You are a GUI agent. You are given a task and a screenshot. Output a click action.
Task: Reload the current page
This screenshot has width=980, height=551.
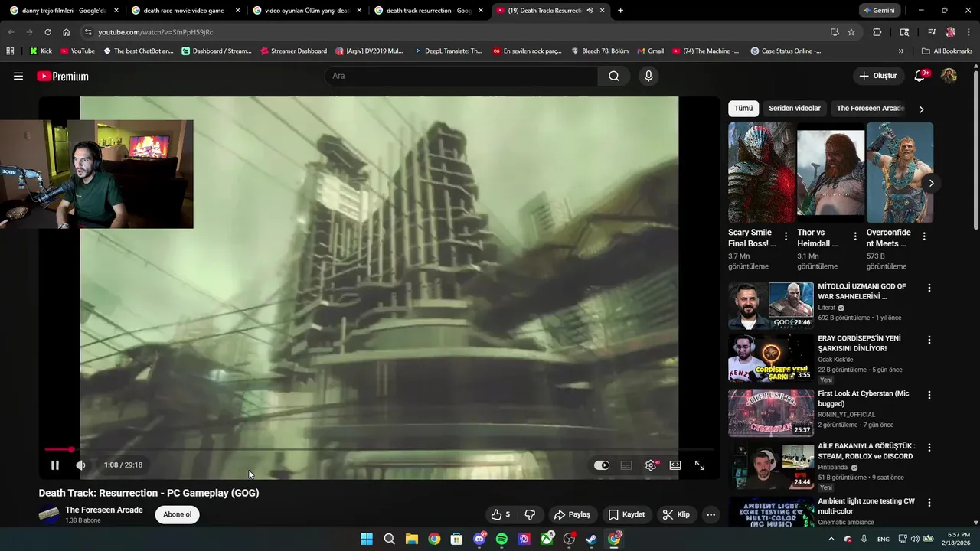(47, 32)
